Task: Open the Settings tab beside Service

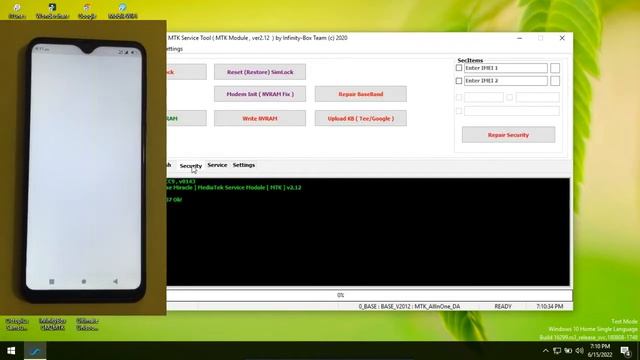Action: tap(244, 165)
